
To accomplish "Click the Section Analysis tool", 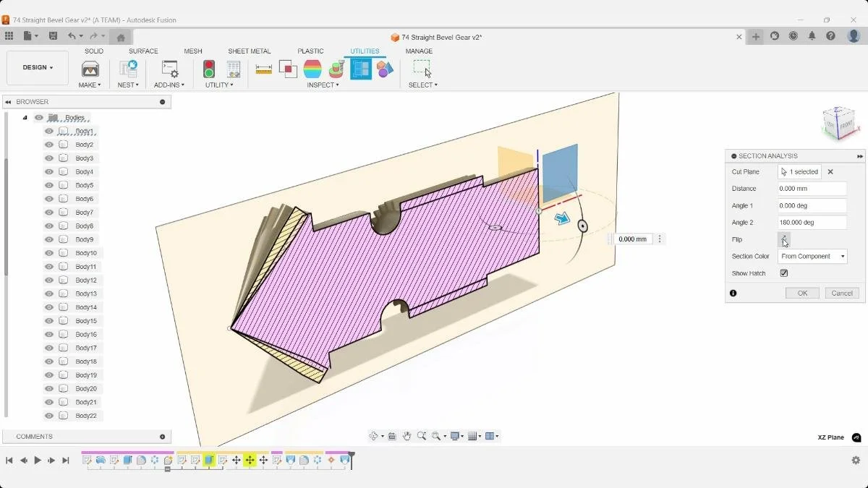I will [361, 69].
